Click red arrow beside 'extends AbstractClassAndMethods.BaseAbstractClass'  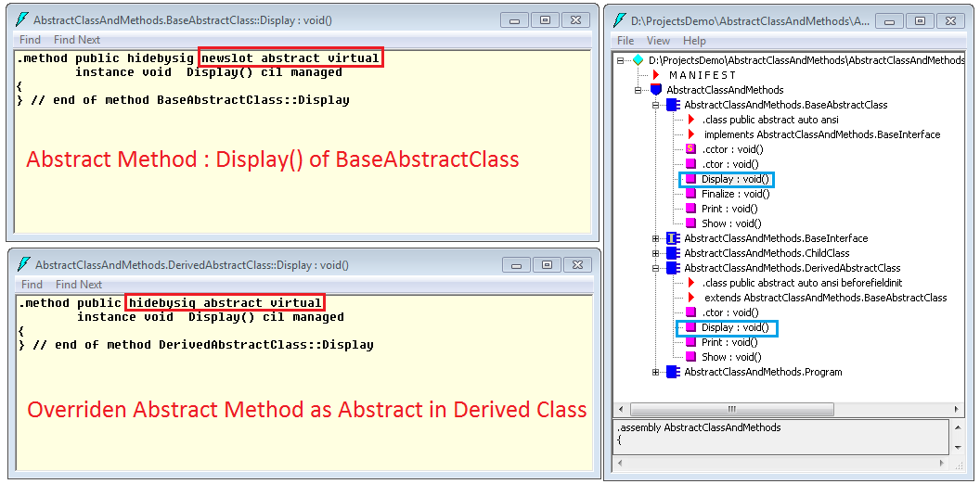[691, 298]
